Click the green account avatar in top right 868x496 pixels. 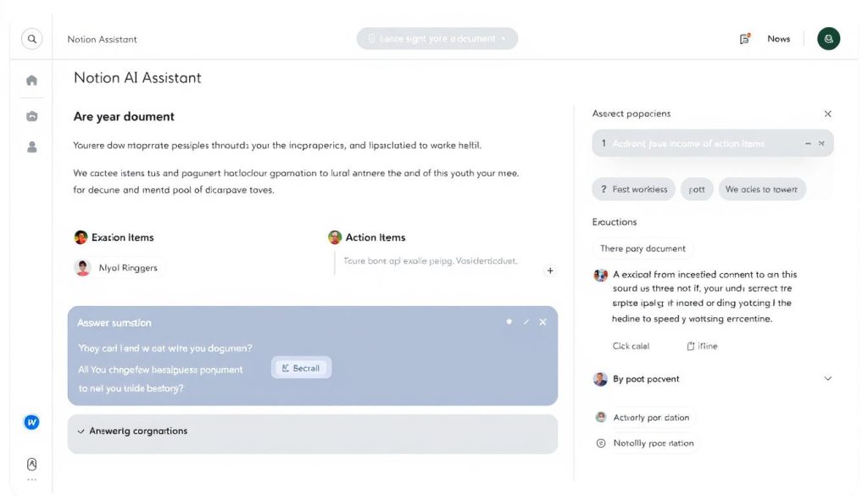coord(828,38)
